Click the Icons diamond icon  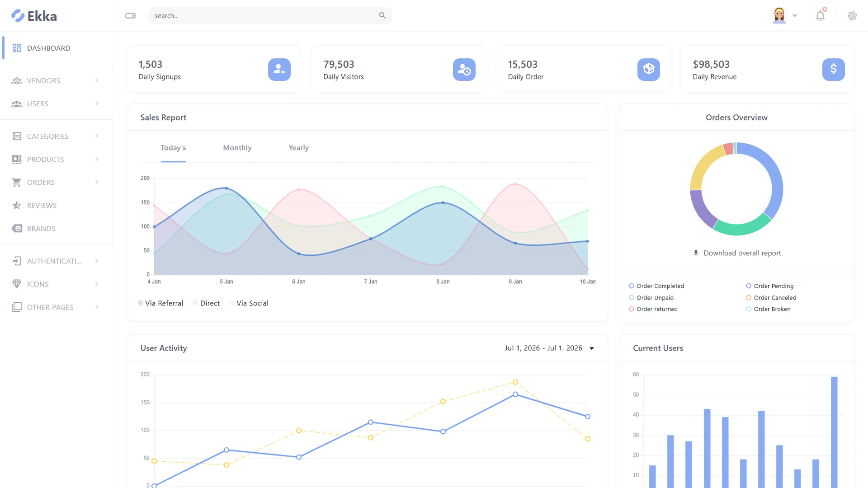click(x=17, y=284)
